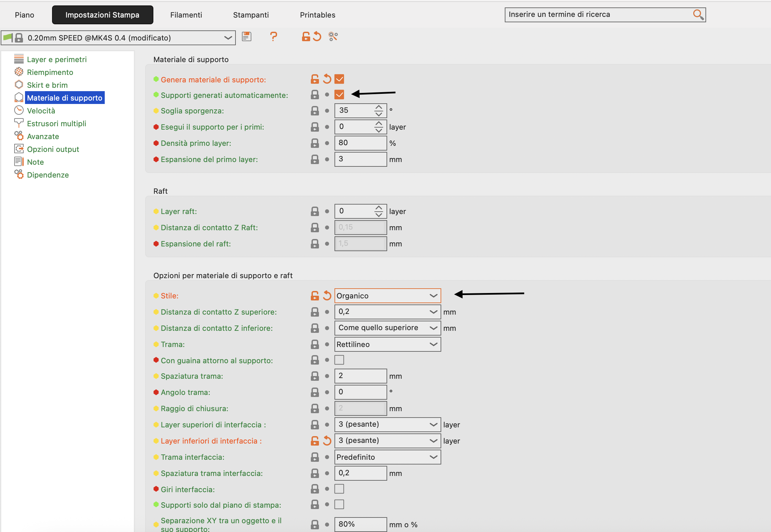Click the Velocità clock icon
The image size is (771, 532).
19,110
